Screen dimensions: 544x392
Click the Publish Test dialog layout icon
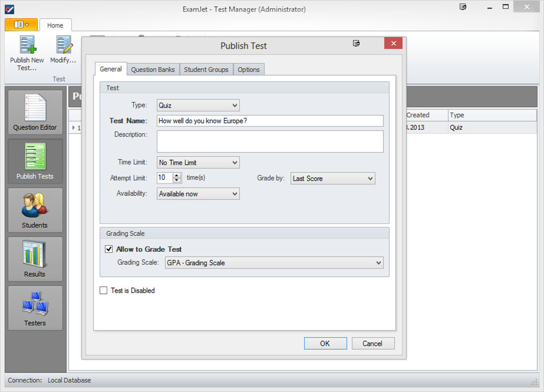(x=356, y=43)
